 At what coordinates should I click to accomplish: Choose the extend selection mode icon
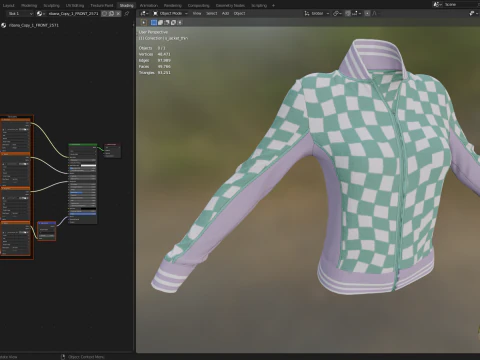pos(160,23)
